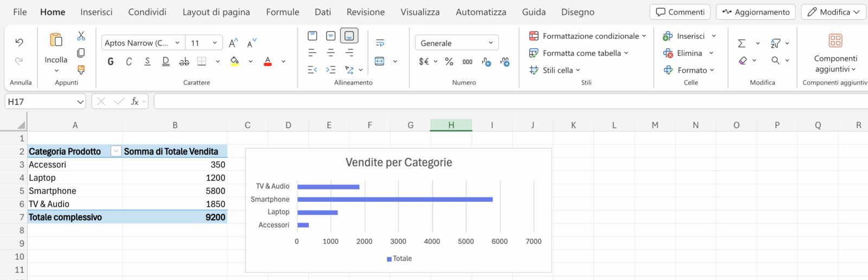
Task: Click the Vendite per Categorie chart title
Action: tap(399, 162)
